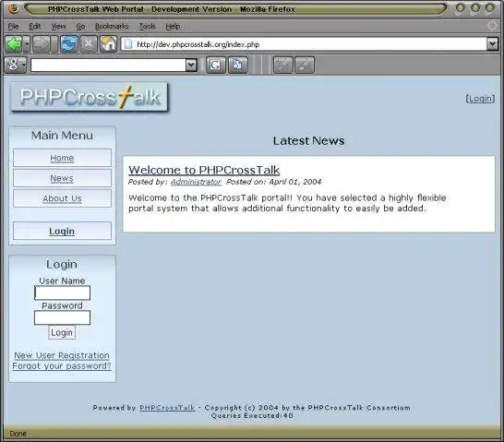Image resolution: width=504 pixels, height=442 pixels.
Task: Click the Administrator author link
Action: [x=196, y=182]
